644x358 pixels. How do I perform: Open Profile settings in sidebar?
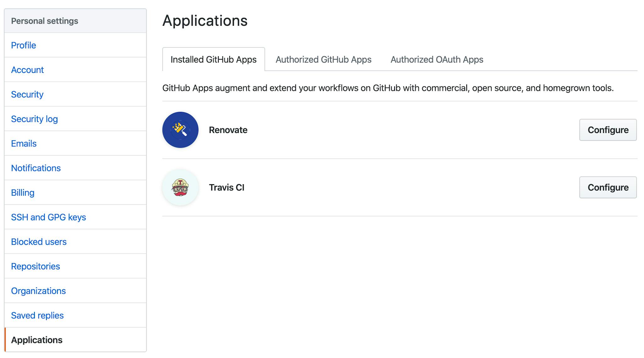tap(24, 45)
